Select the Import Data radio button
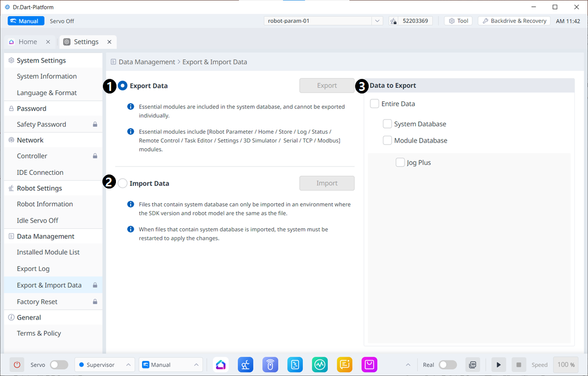 pyautogui.click(x=123, y=183)
